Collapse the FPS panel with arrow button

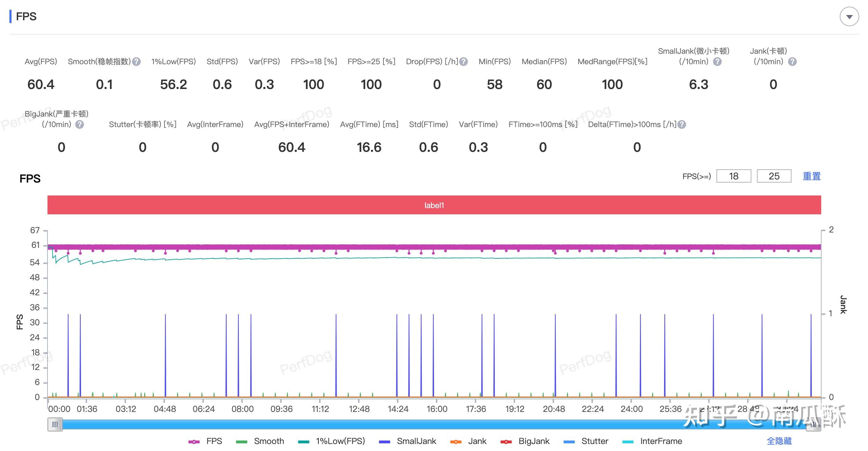849,17
